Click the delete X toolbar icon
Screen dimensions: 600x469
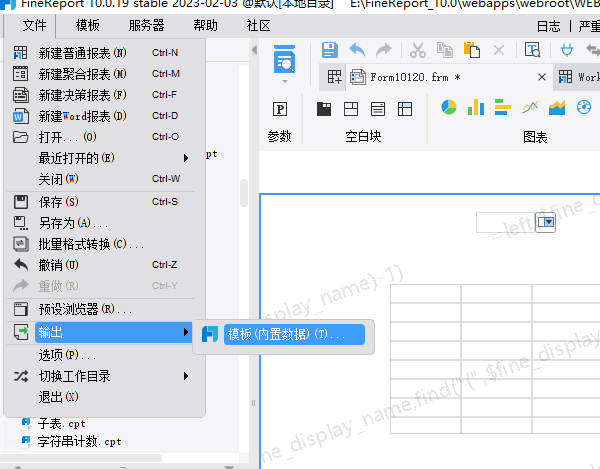tap(499, 50)
